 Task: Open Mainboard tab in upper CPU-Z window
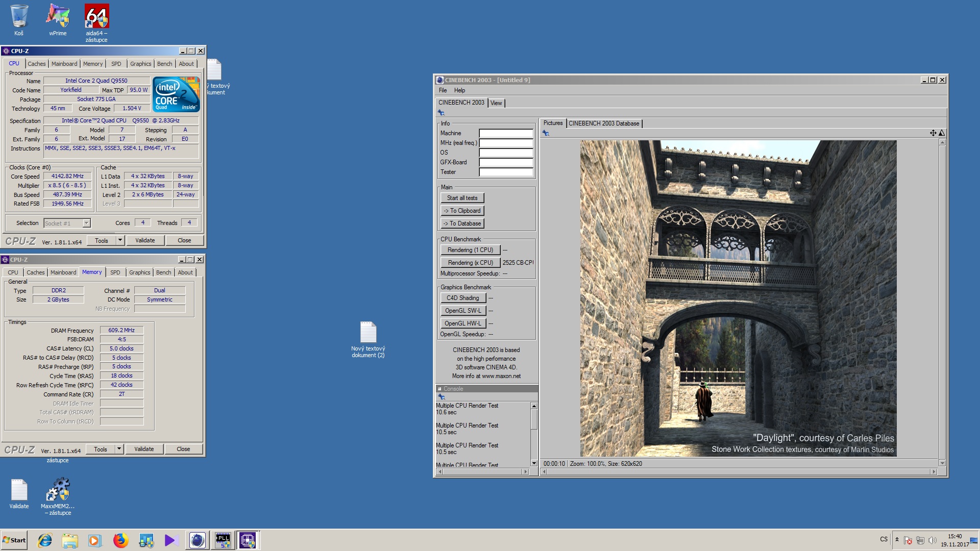pos(64,64)
